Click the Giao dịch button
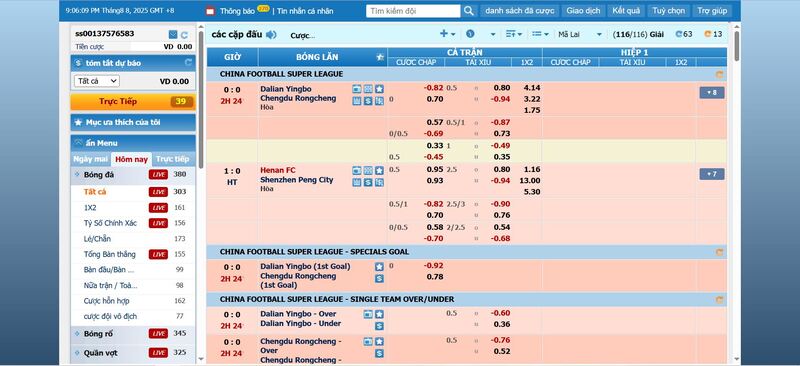The image size is (800, 366). (x=584, y=11)
